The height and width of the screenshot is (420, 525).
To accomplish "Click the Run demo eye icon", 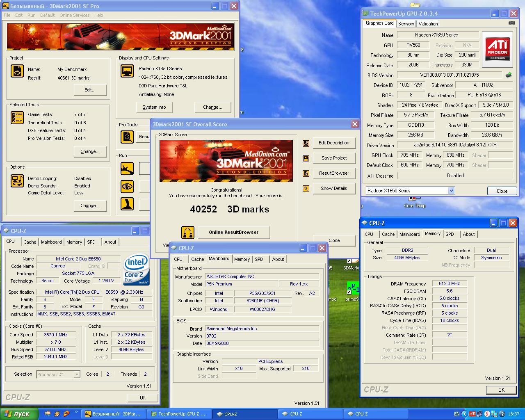I will [127, 186].
